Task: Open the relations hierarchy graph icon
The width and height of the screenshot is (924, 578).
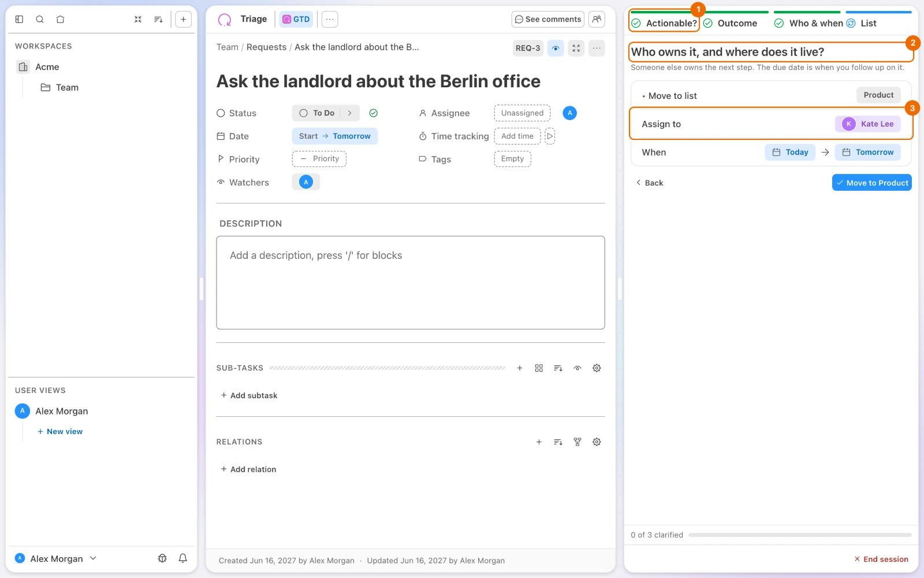Action: click(x=577, y=442)
